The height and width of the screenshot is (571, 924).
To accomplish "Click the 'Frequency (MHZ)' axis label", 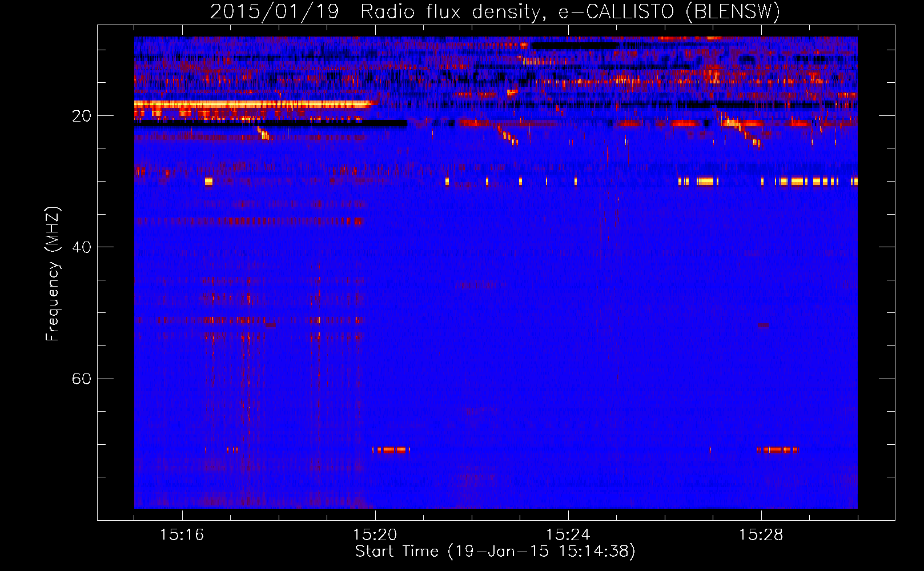I will tap(53, 274).
